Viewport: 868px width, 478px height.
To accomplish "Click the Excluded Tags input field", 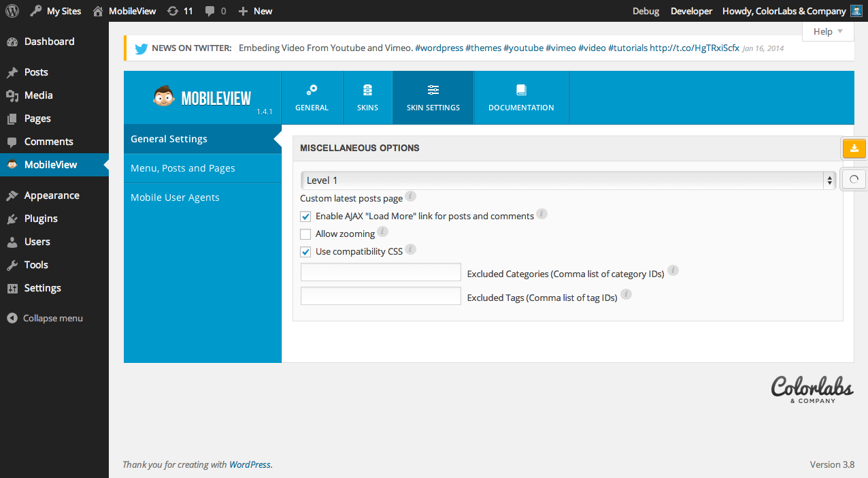I will coord(381,296).
